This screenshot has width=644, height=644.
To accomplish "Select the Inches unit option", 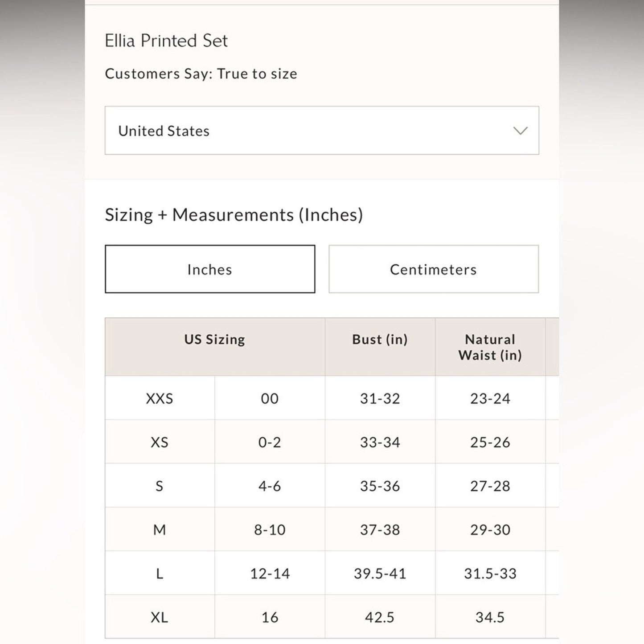I will [x=209, y=269].
